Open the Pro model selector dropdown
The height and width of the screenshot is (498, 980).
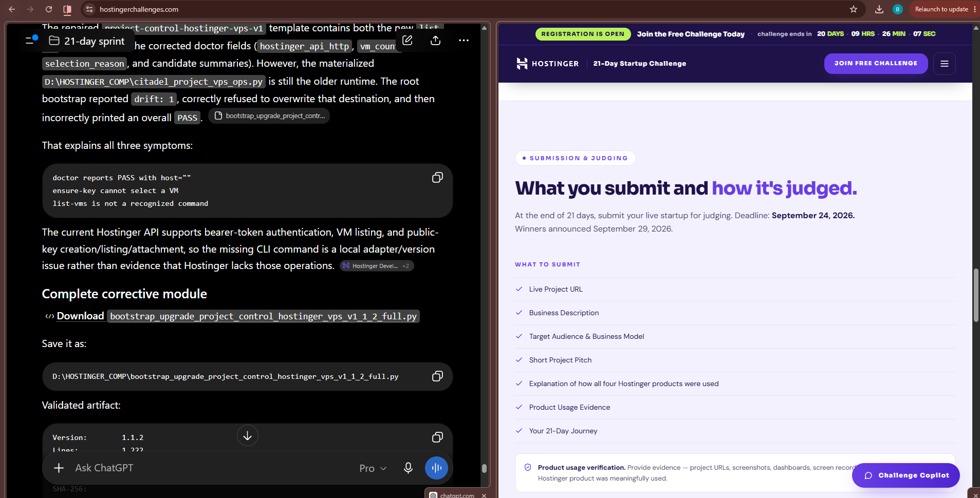tap(373, 468)
